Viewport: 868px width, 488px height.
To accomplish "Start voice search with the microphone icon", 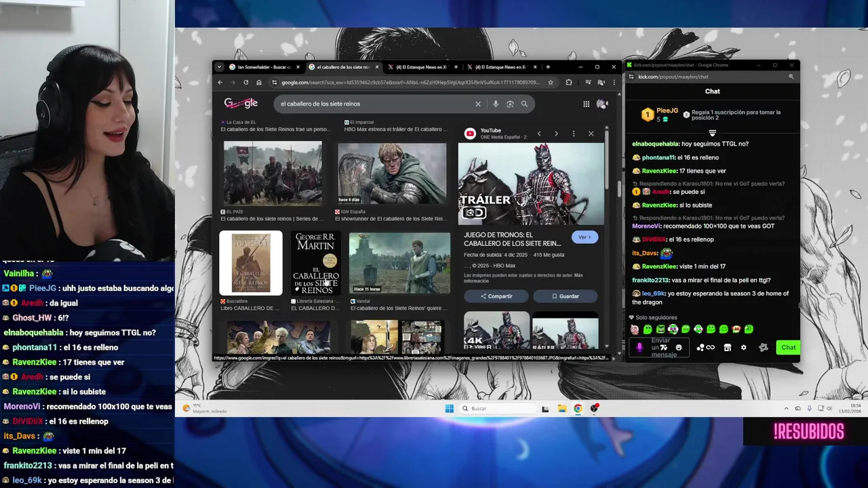I will pyautogui.click(x=496, y=104).
